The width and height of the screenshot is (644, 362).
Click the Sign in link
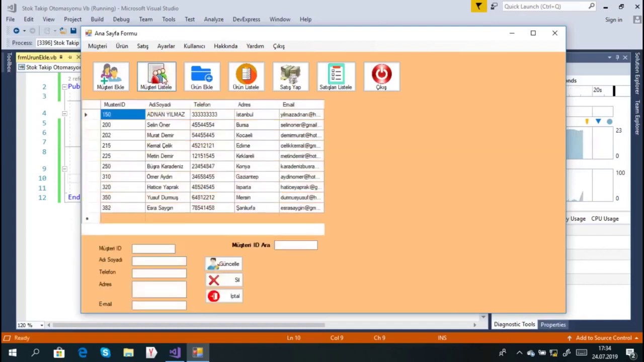coord(614,20)
